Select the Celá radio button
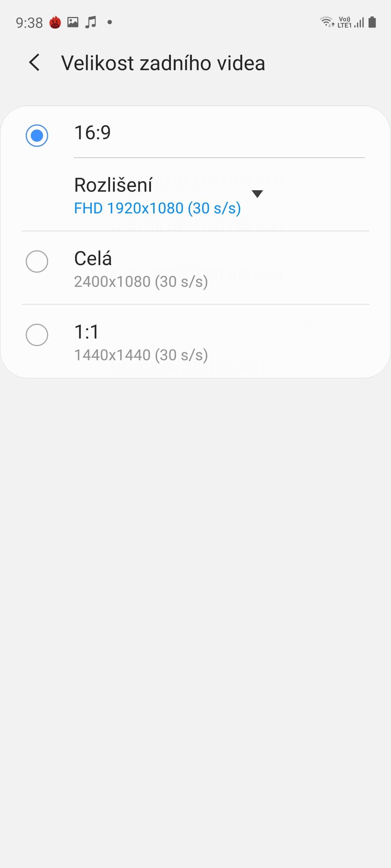 [37, 261]
